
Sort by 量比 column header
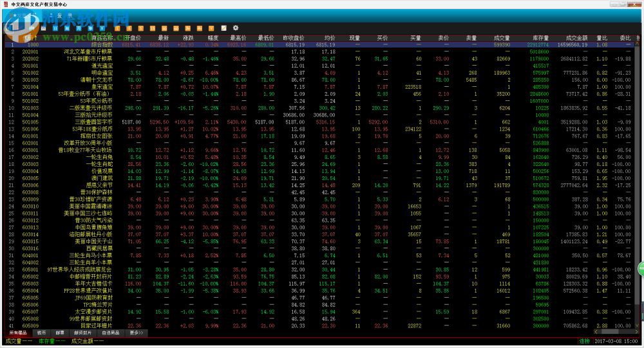click(x=602, y=38)
